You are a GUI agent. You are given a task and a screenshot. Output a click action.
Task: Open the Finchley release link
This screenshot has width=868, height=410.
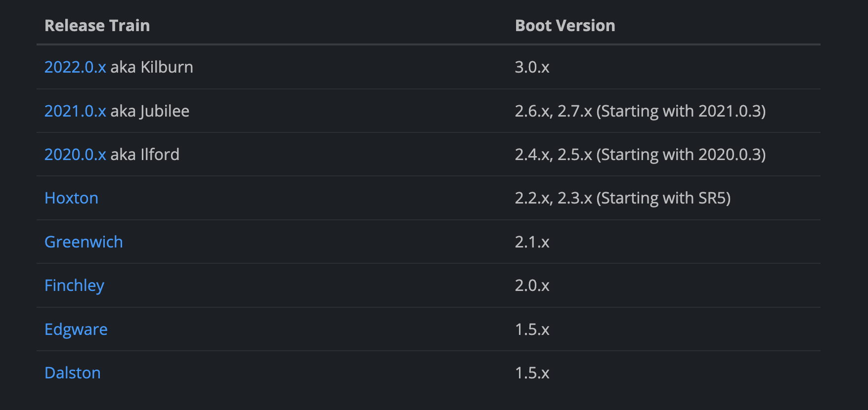pyautogui.click(x=74, y=286)
